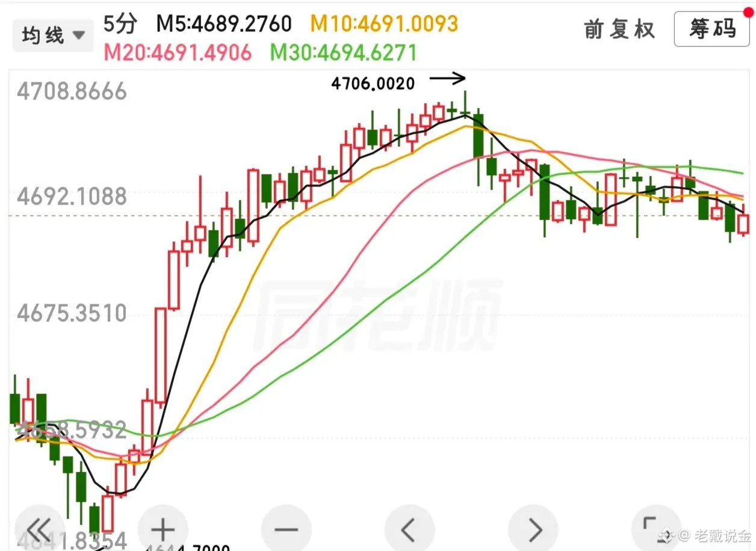
Task: Select the 5分 period label
Action: pos(120,24)
